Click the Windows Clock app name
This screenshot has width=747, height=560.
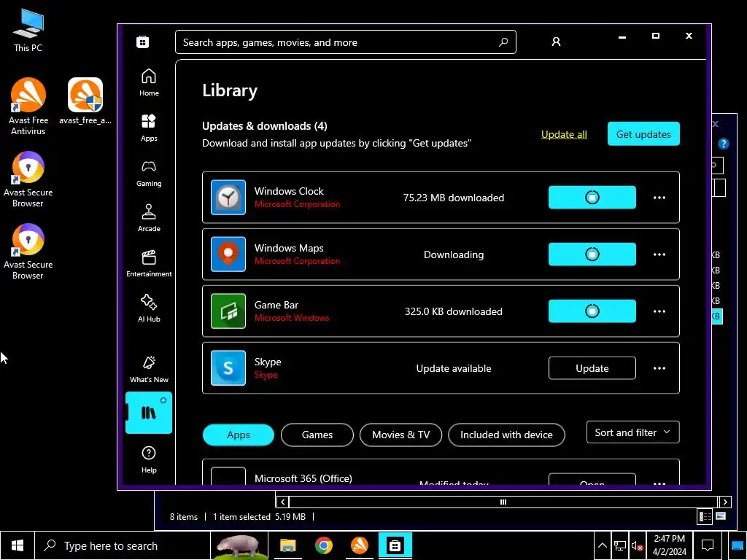289,191
